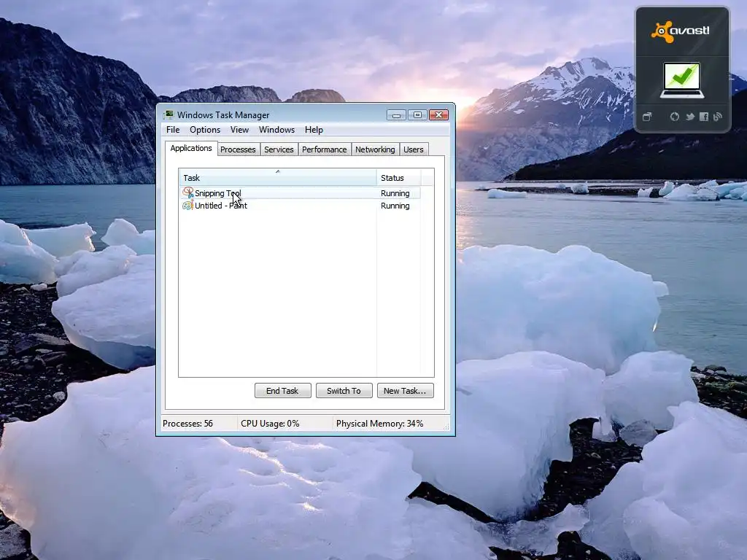Viewport: 747px width, 560px height.
Task: Click Running status of Snipping Tool
Action: (x=395, y=193)
